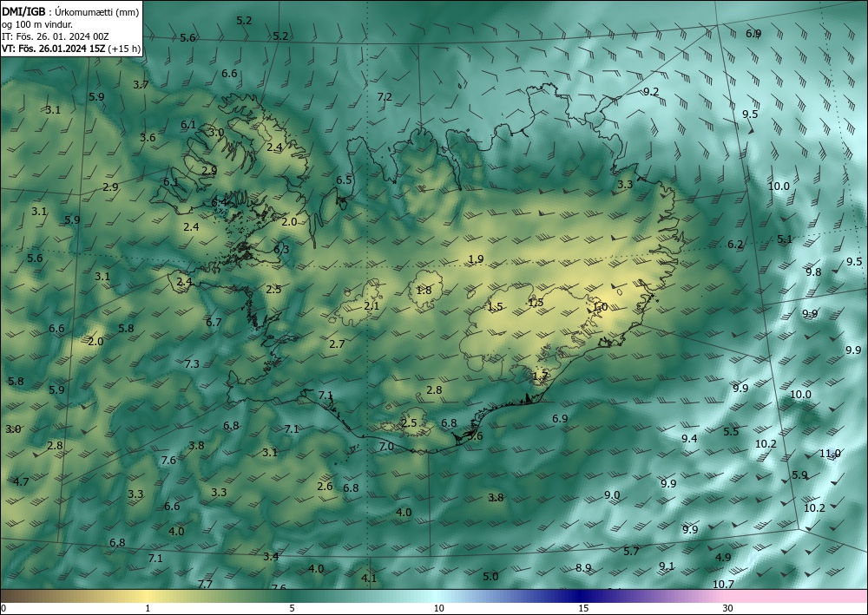This screenshot has width=868, height=615.
Task: Click the map value '5.0'
Action: pos(490,576)
